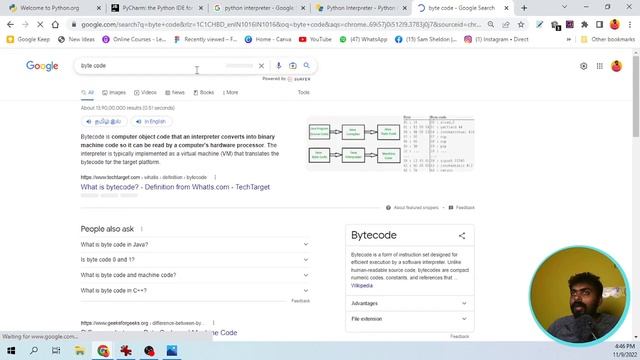
Task: Bookmark this page with star icon
Action: [521, 24]
